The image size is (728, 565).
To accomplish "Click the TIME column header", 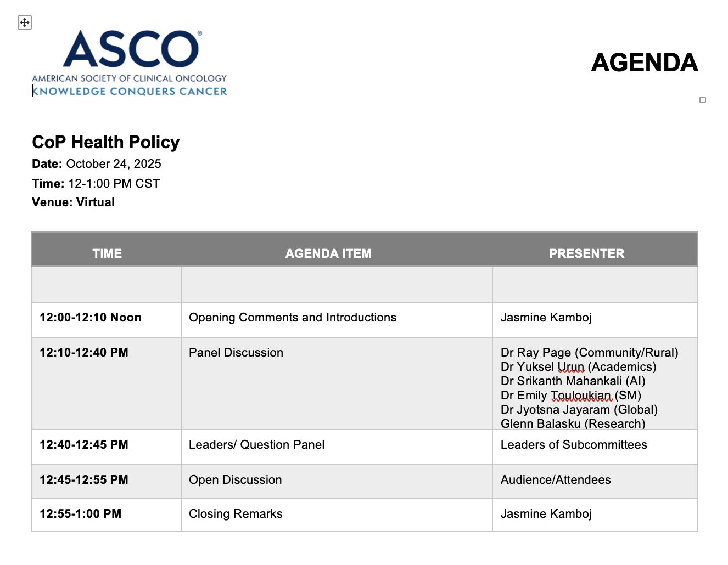I will click(107, 253).
